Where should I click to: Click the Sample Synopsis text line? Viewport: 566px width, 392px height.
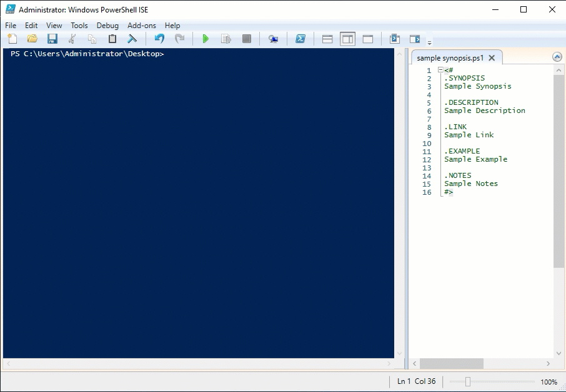478,86
